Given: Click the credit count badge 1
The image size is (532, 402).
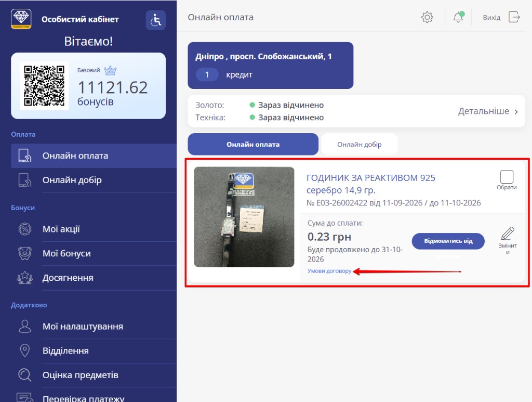Looking at the screenshot, I should [x=207, y=75].
